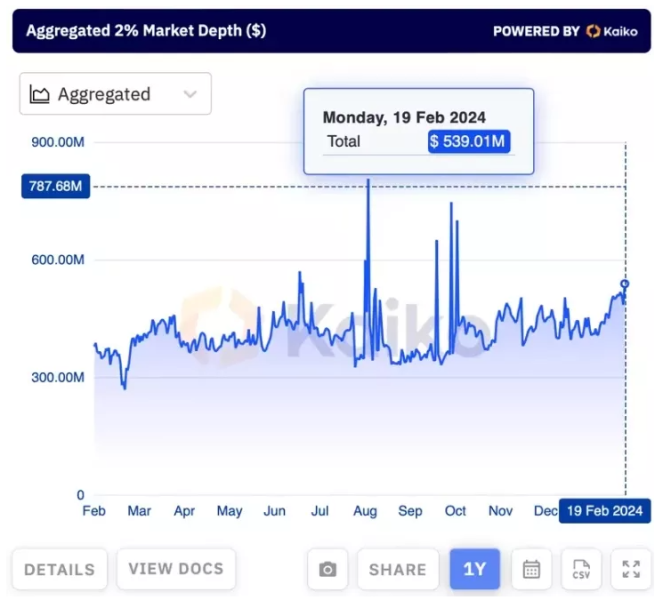The width and height of the screenshot is (663, 600).
Task: Click the tallest August spike on chart
Action: (368, 182)
